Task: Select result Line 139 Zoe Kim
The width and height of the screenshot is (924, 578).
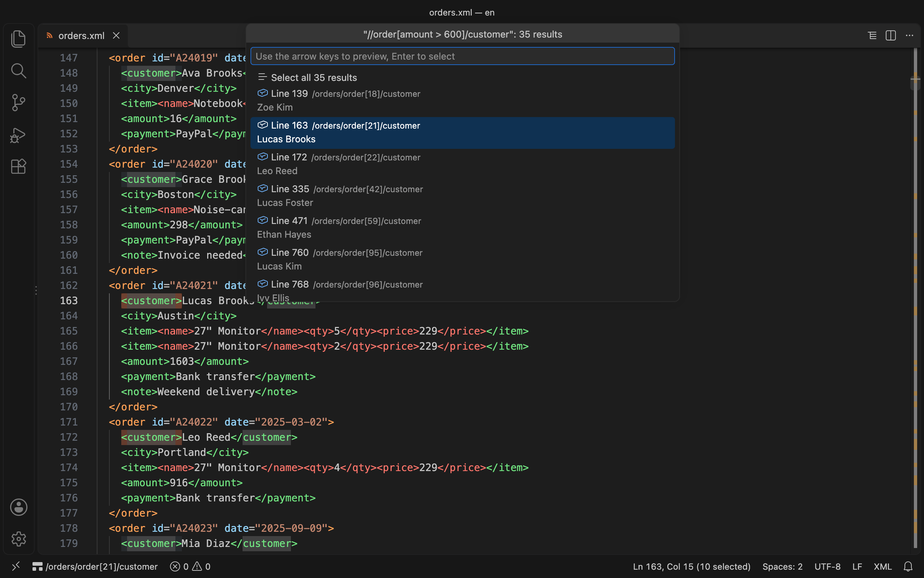Action: pyautogui.click(x=462, y=100)
